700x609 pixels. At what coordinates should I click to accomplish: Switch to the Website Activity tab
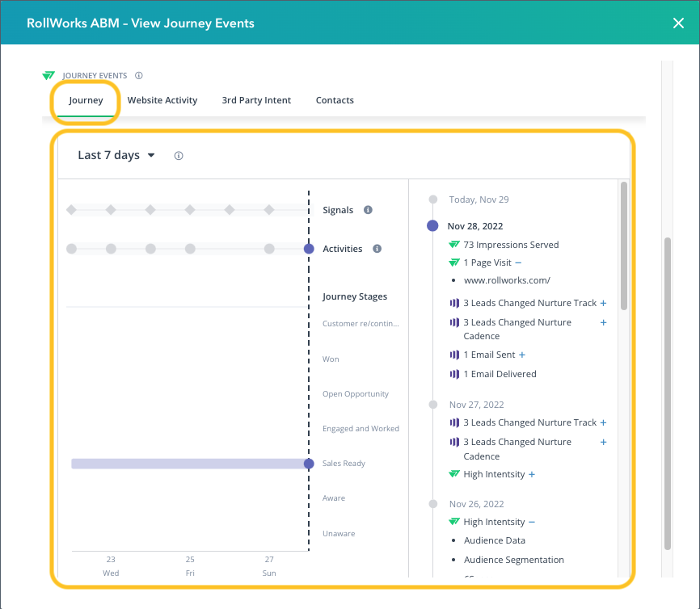[x=162, y=100]
